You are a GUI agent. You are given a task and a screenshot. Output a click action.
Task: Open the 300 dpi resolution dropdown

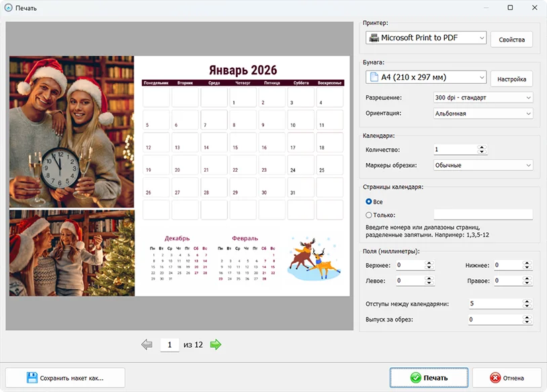tap(483, 97)
